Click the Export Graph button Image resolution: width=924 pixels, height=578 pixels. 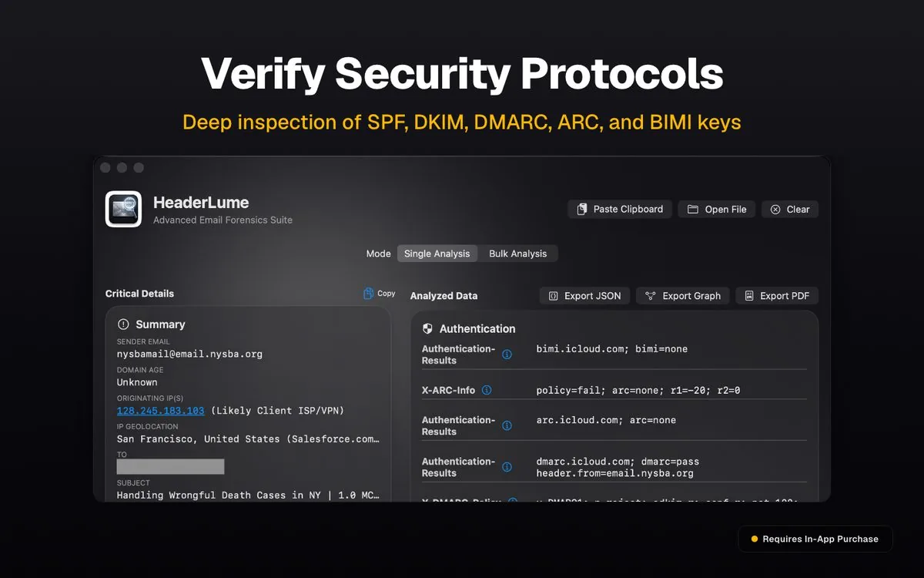pos(683,296)
